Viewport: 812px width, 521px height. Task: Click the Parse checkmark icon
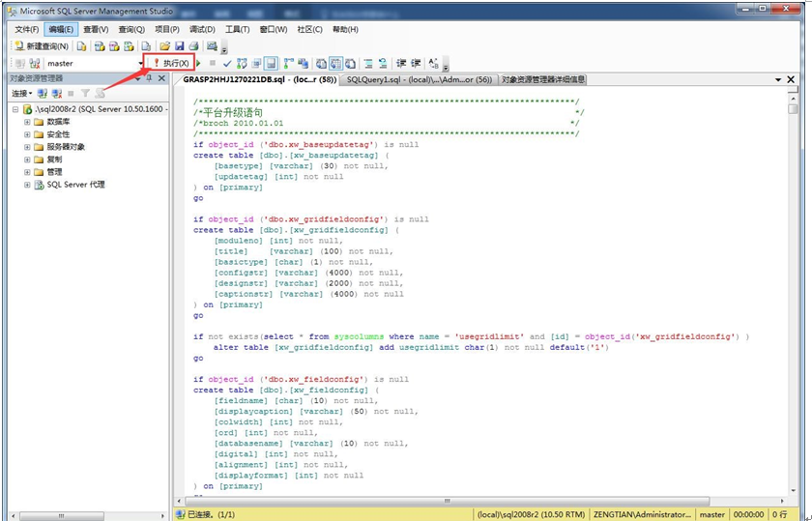point(227,63)
